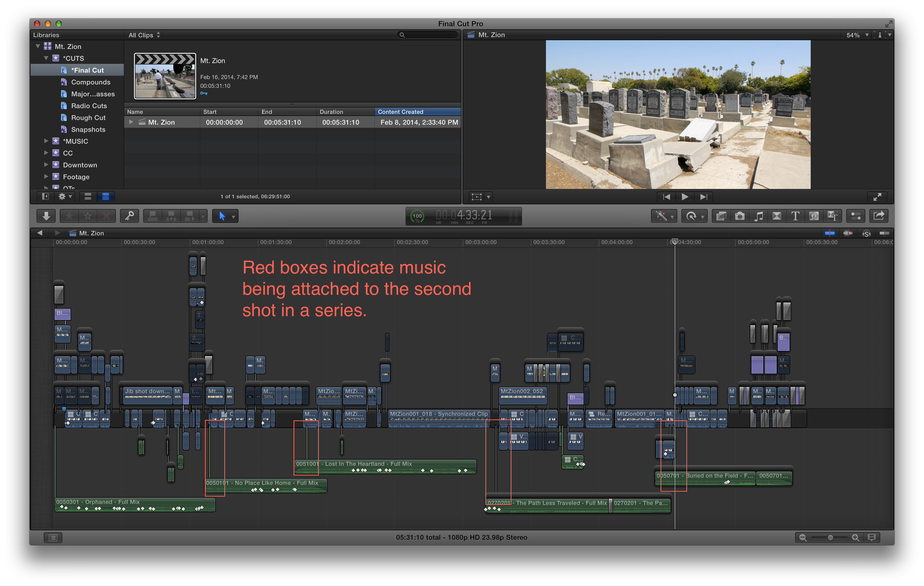Open the Generators Browser
This screenshot has width=924, height=586.
click(x=814, y=216)
